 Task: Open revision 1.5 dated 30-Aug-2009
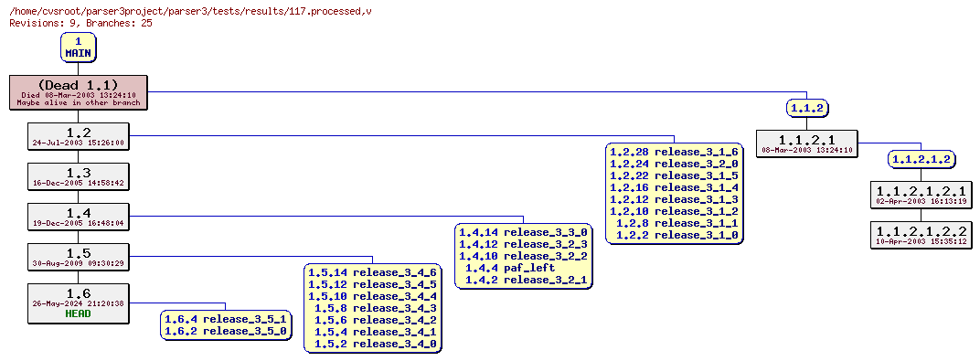[x=78, y=257]
